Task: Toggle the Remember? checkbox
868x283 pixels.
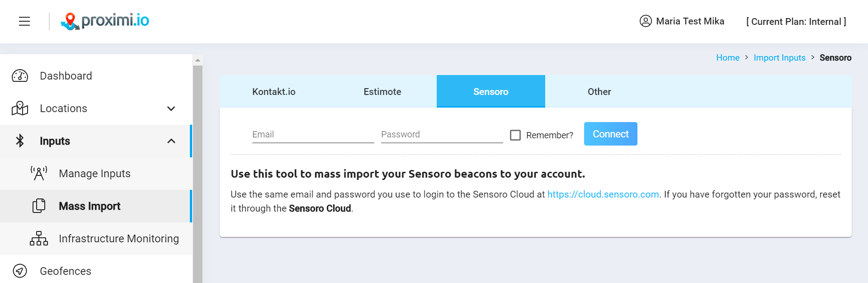Action: (x=515, y=135)
